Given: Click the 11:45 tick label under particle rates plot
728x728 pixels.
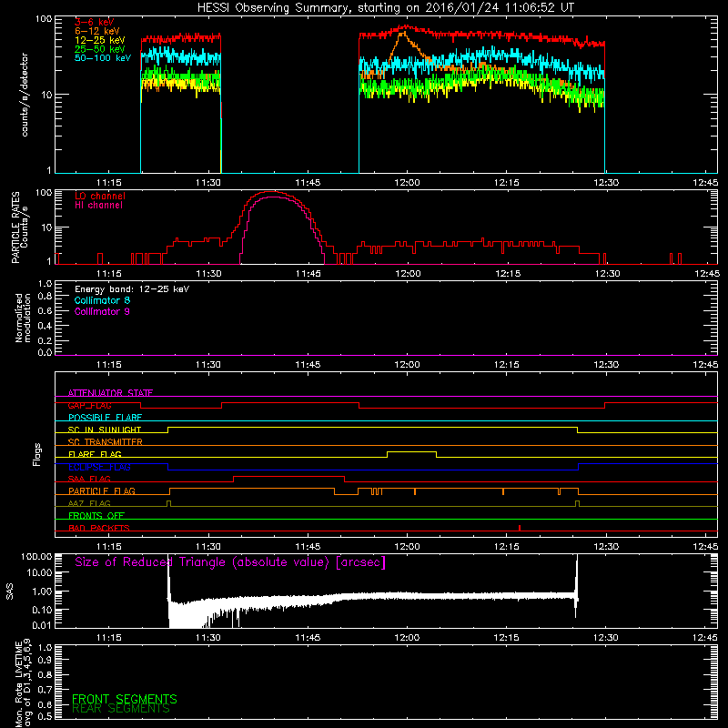Looking at the screenshot, I should coord(308,274).
